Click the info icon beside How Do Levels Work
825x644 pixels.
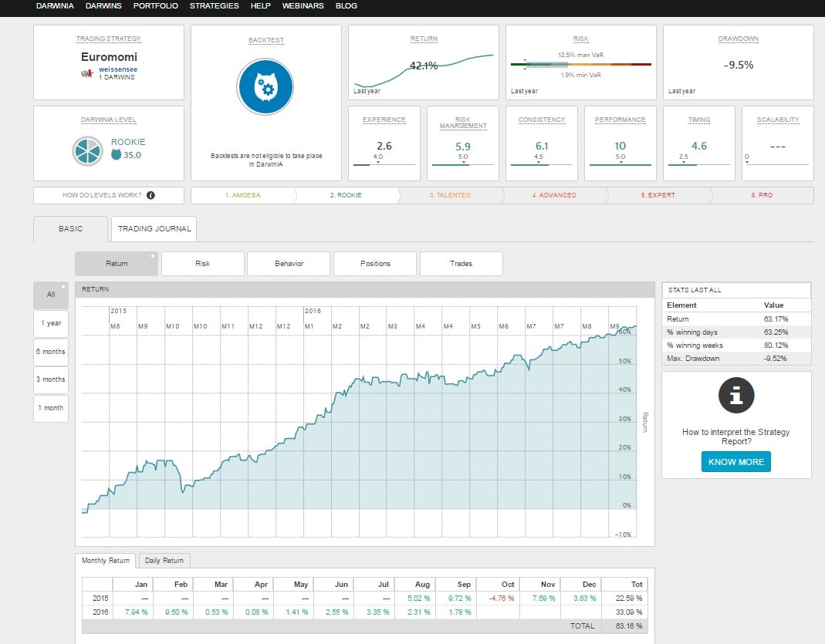click(150, 195)
